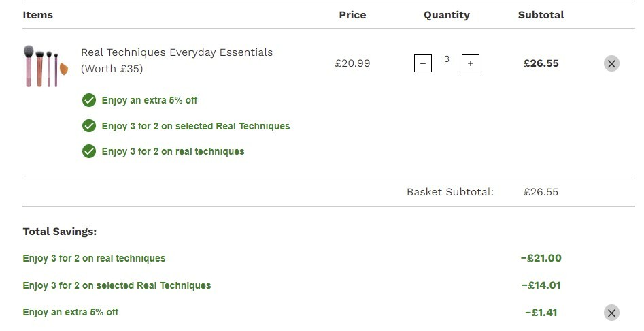Remove the extra 5% off discount
The height and width of the screenshot is (331, 644).
click(611, 313)
